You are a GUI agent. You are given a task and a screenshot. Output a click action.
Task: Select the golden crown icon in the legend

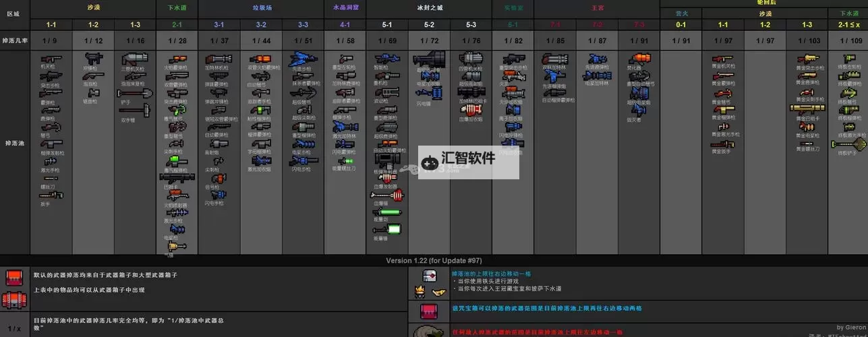419,292
